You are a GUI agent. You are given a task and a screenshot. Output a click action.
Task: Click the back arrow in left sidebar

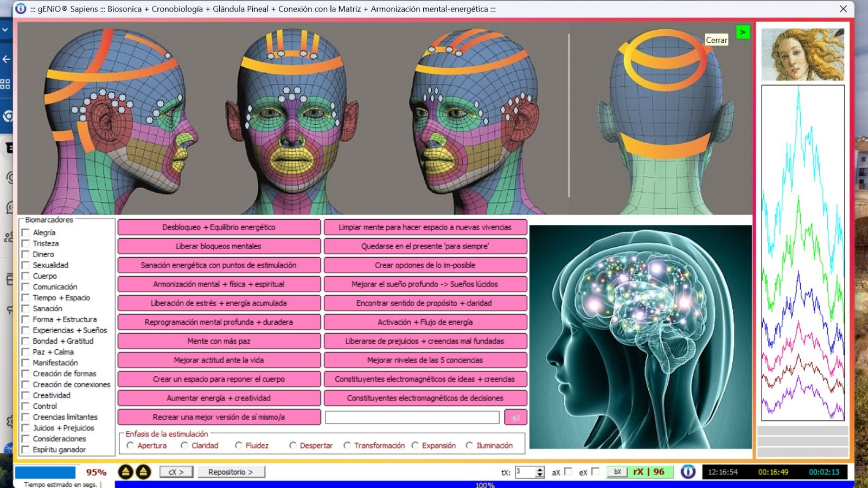[7, 59]
